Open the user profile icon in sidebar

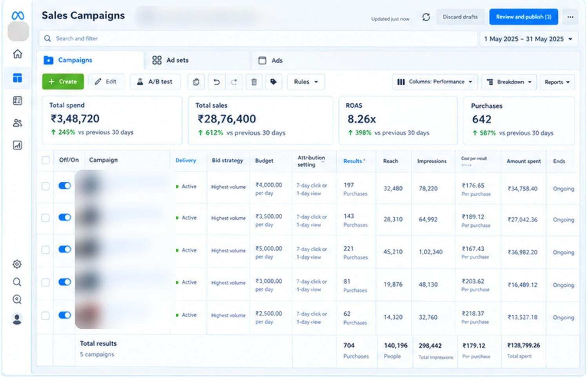17,319
